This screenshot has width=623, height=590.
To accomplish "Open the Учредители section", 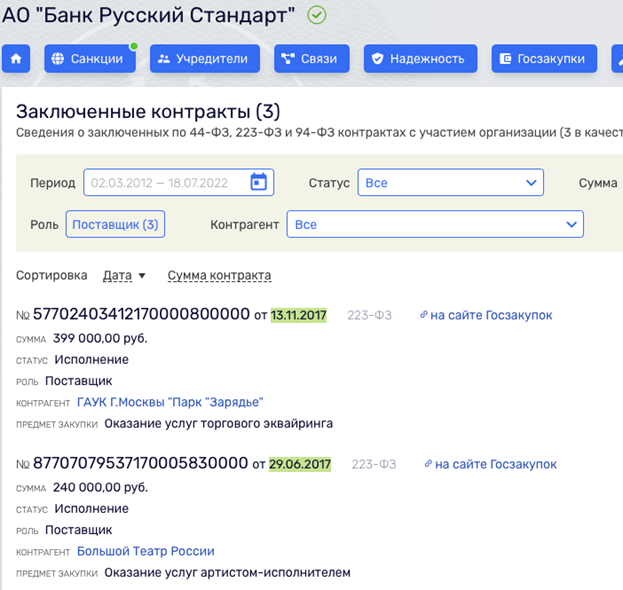I will point(205,59).
